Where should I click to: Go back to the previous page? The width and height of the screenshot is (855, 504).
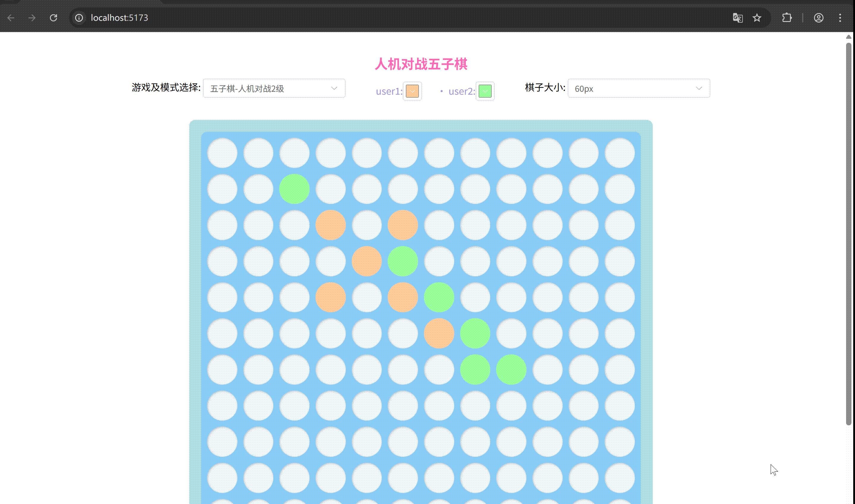11,18
